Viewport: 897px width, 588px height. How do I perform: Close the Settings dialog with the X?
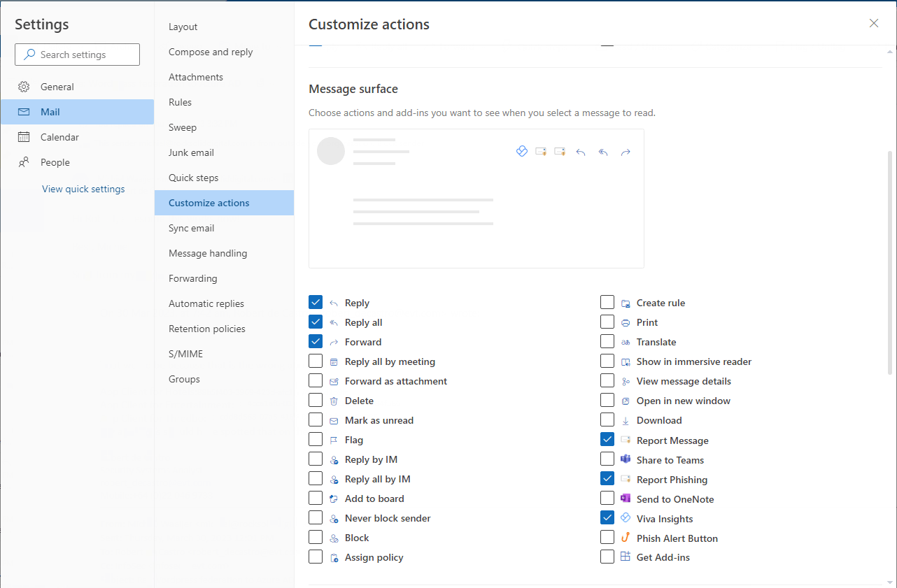point(874,23)
